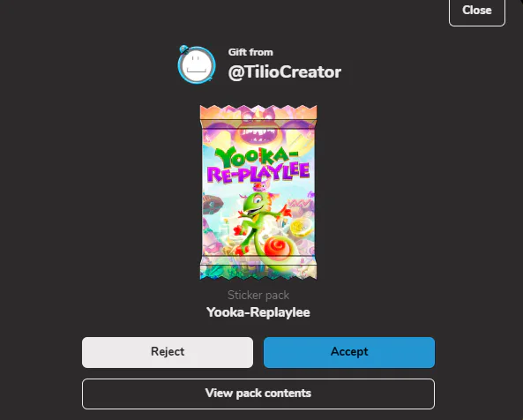Click the Yooka-Replaylee sticker pack image
This screenshot has height=420, width=523.
click(258, 192)
